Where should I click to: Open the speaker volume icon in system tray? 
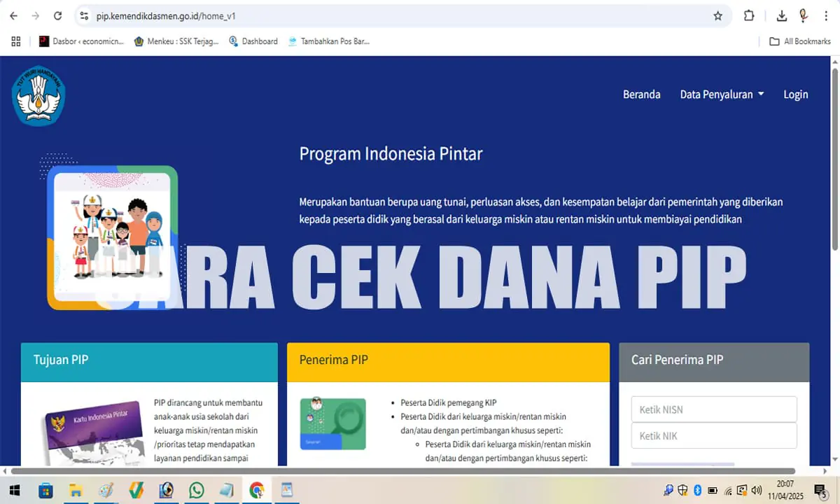tap(757, 490)
